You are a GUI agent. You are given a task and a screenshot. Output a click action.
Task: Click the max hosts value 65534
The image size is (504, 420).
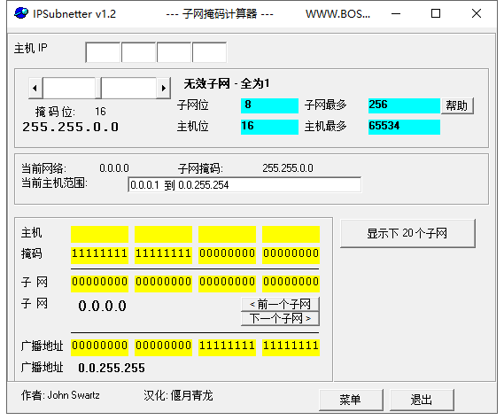pos(404,127)
